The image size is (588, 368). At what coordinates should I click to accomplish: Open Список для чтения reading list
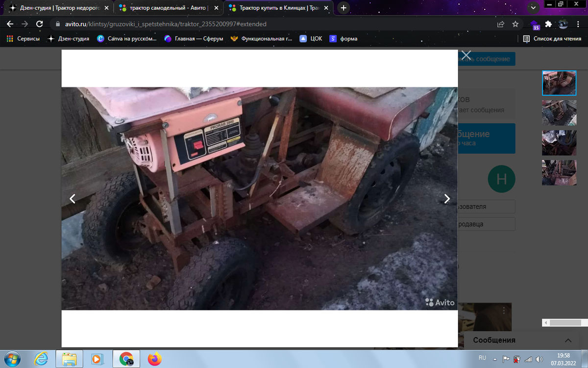(552, 38)
